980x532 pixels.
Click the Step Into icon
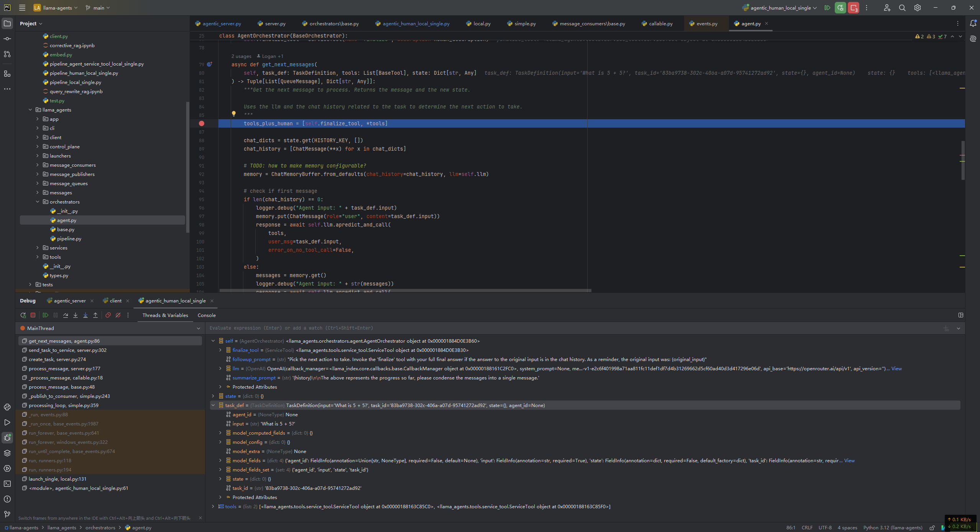point(76,315)
